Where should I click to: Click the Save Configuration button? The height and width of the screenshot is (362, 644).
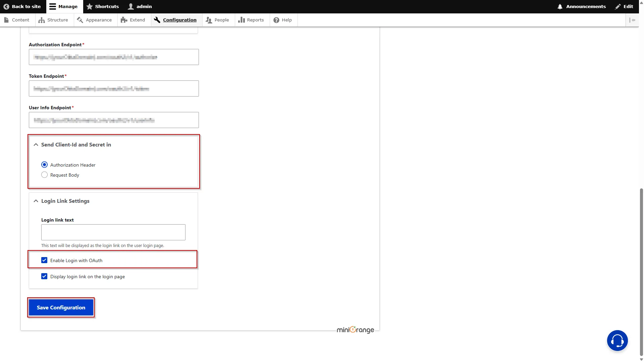pos(61,307)
